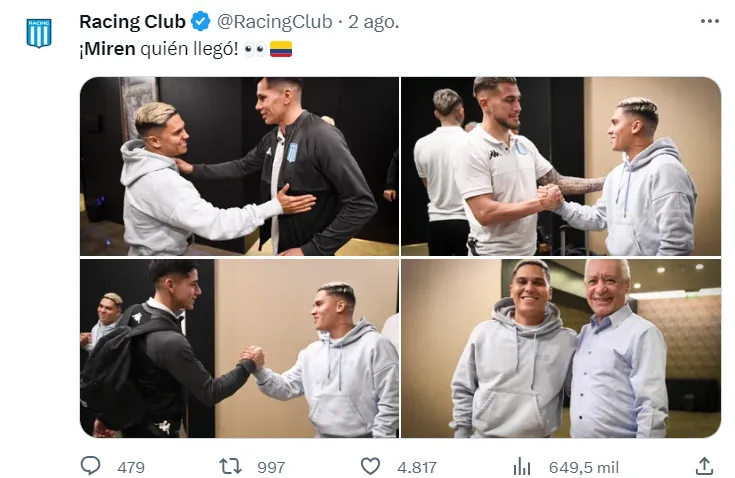Click the blue verified badge
The image size is (735, 478).
(x=200, y=21)
